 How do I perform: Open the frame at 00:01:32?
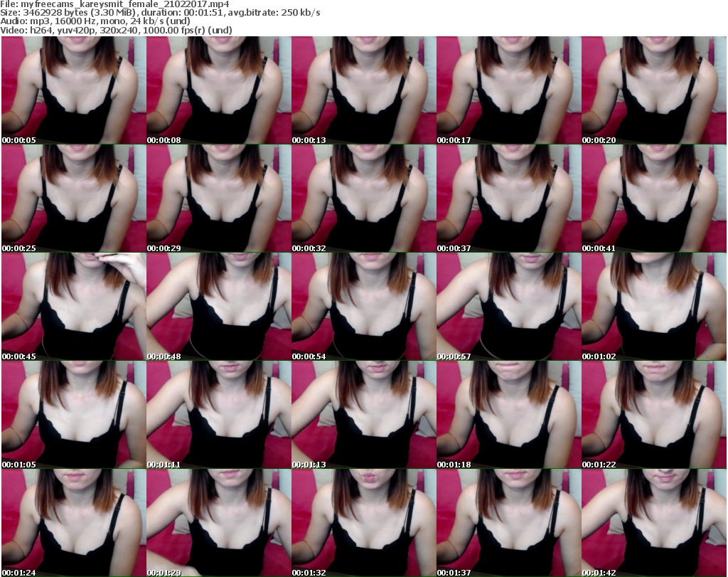pos(363,523)
